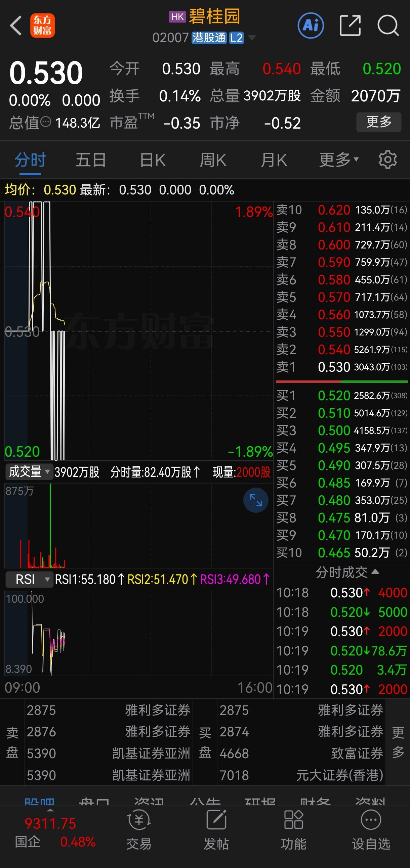The height and width of the screenshot is (868, 410).
Task: Switch to the 月K tab
Action: click(274, 160)
